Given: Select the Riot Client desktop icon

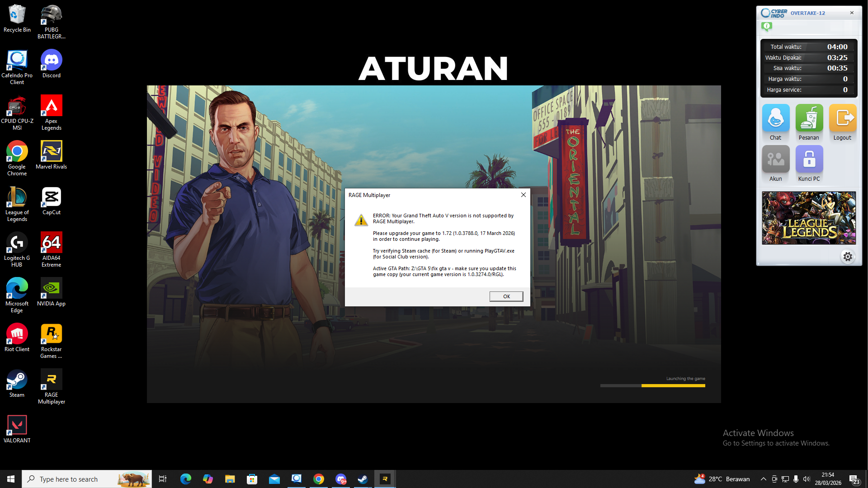Looking at the screenshot, I should (17, 338).
